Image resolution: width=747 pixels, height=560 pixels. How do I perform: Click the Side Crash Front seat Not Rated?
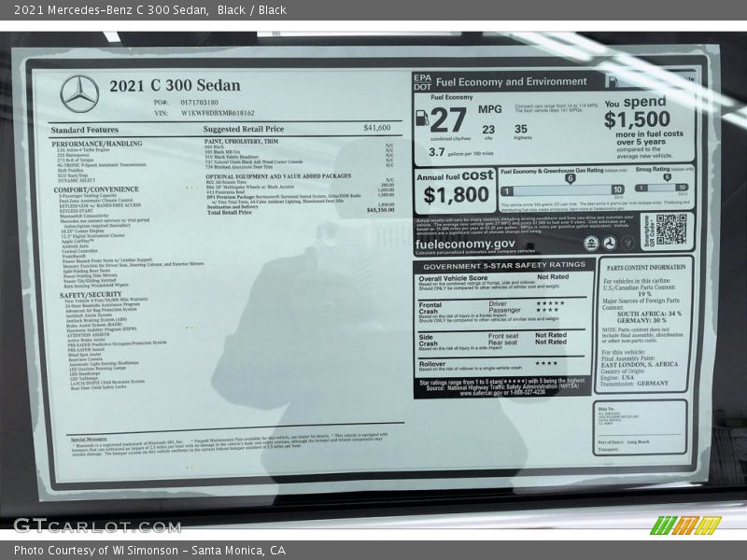(551, 335)
